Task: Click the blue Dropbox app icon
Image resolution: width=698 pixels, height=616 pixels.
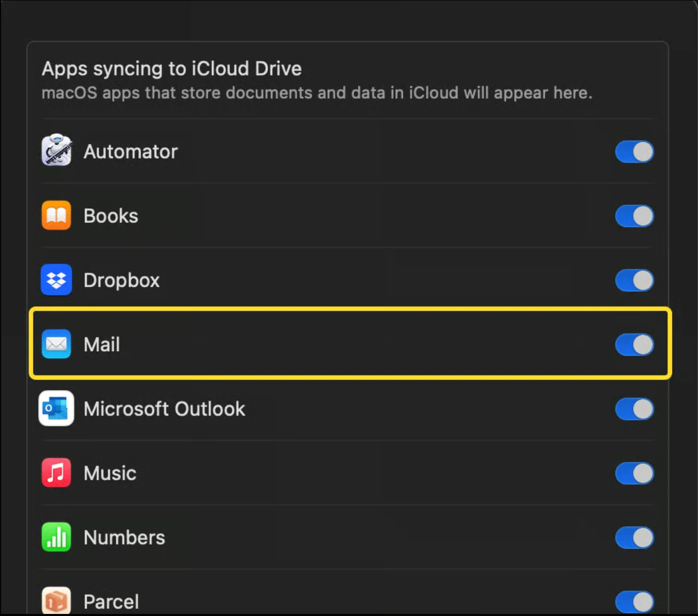Action: coord(56,280)
